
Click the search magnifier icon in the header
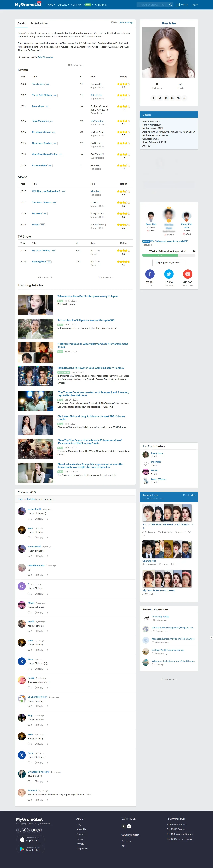tap(170, 5)
